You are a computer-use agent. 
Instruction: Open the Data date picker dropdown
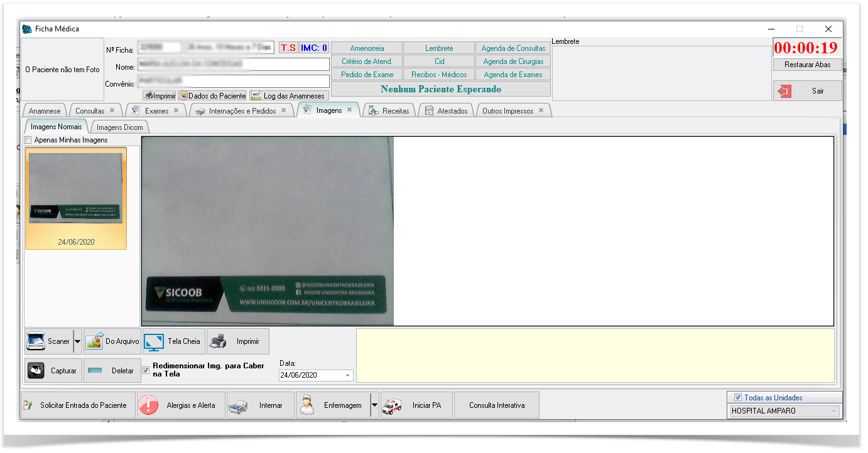347,376
